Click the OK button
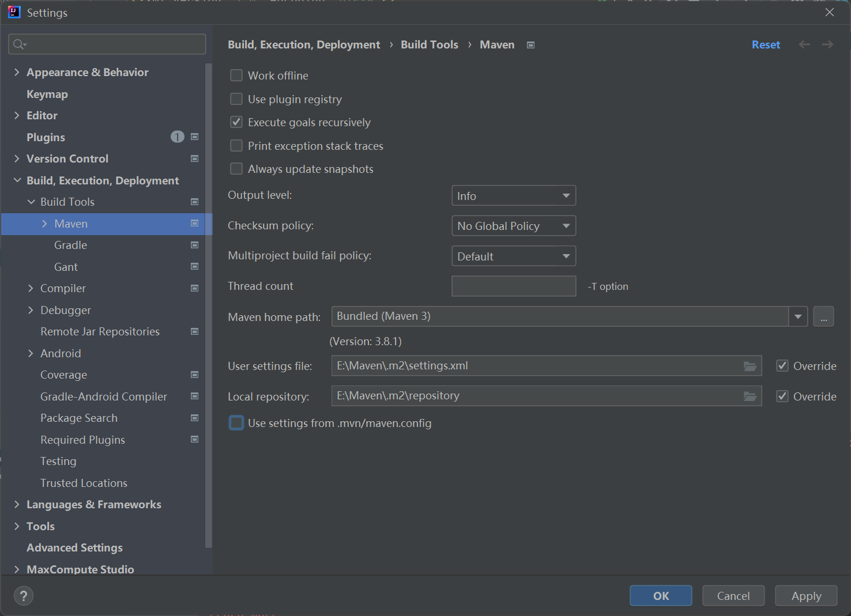 click(x=661, y=596)
